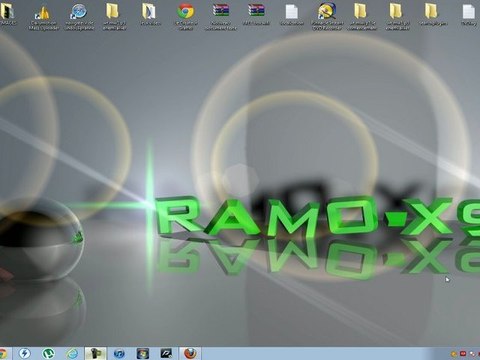Open Internet Explorer from the taskbar
480x360 pixels.
(72, 353)
